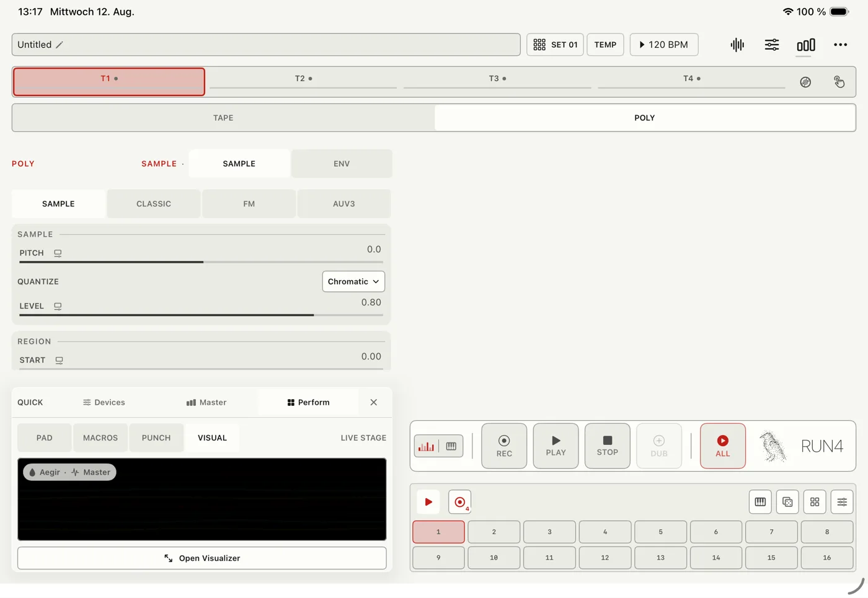Click the REC transport button

tap(504, 446)
